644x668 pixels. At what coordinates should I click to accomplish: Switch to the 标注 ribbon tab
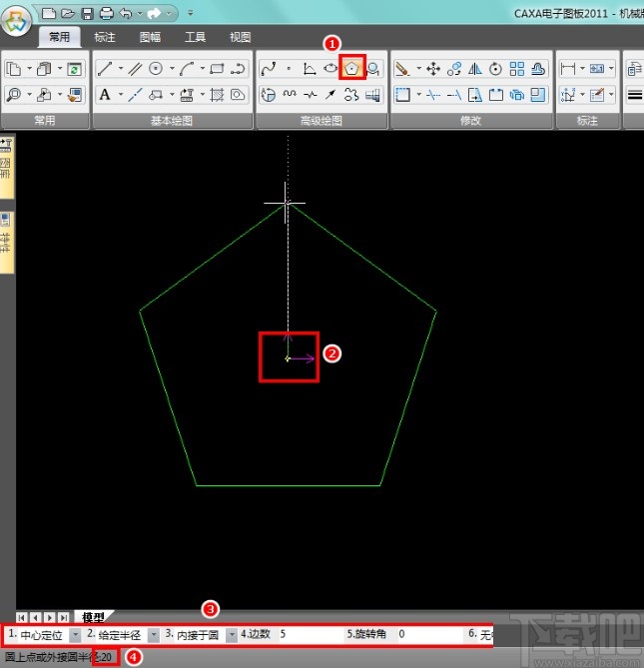[x=105, y=37]
